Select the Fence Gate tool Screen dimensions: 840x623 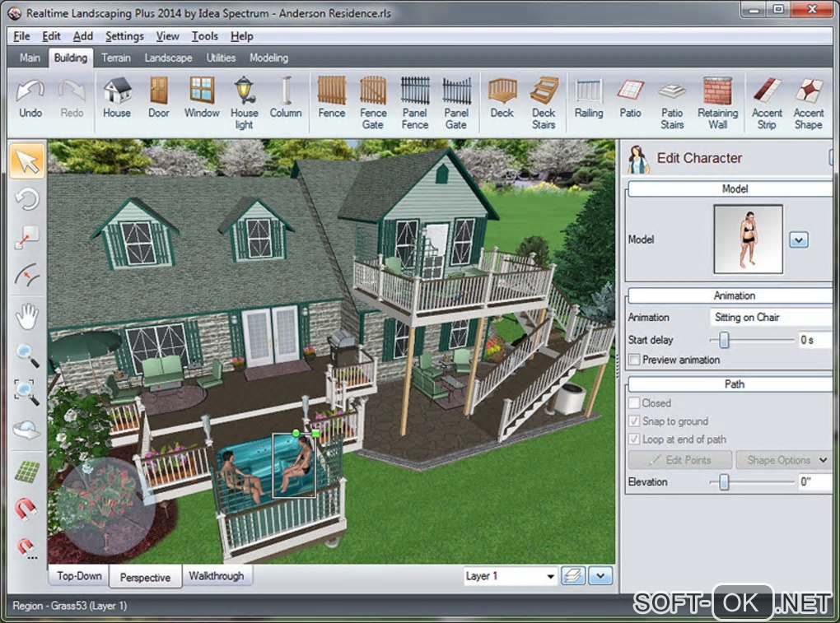click(373, 104)
